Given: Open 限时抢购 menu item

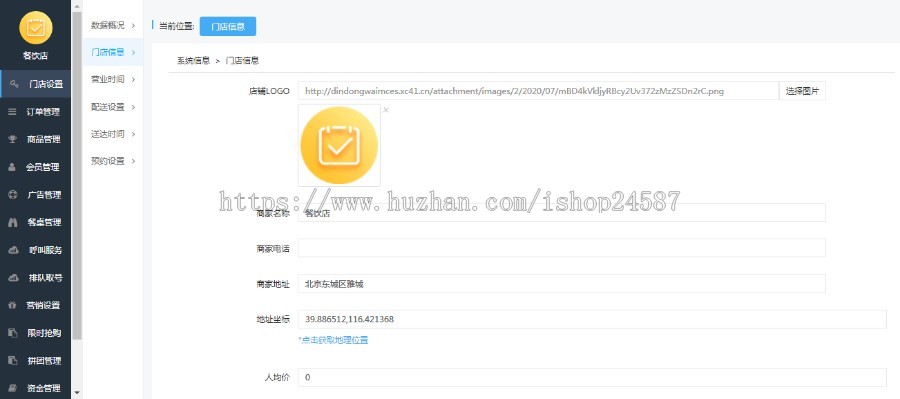Looking at the screenshot, I should point(36,333).
